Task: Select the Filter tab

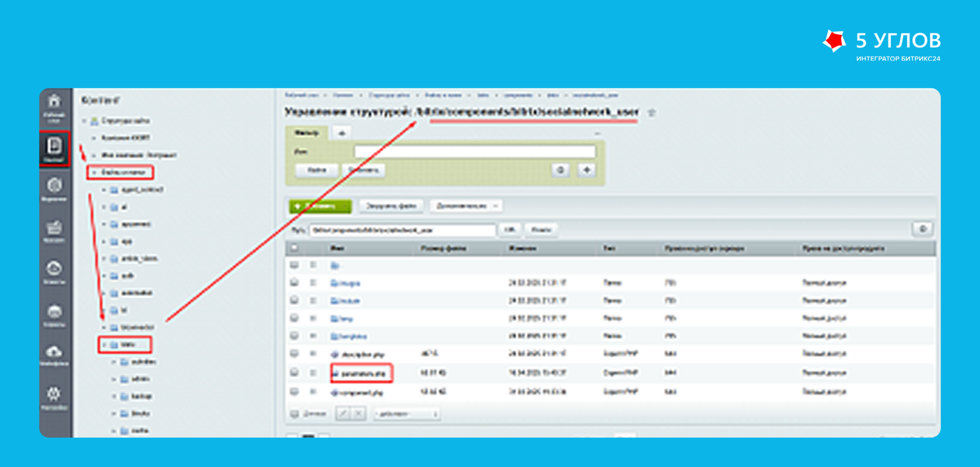Action: coord(306,133)
